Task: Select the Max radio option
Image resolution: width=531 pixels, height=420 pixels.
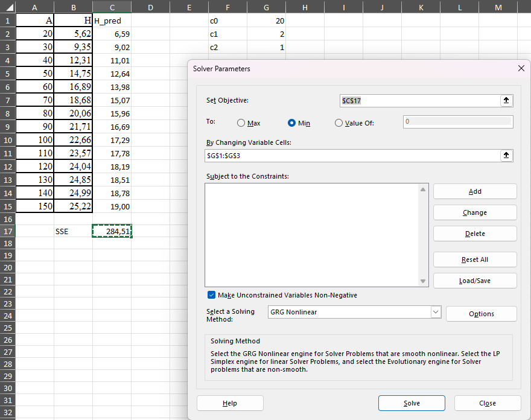Action: coord(241,123)
